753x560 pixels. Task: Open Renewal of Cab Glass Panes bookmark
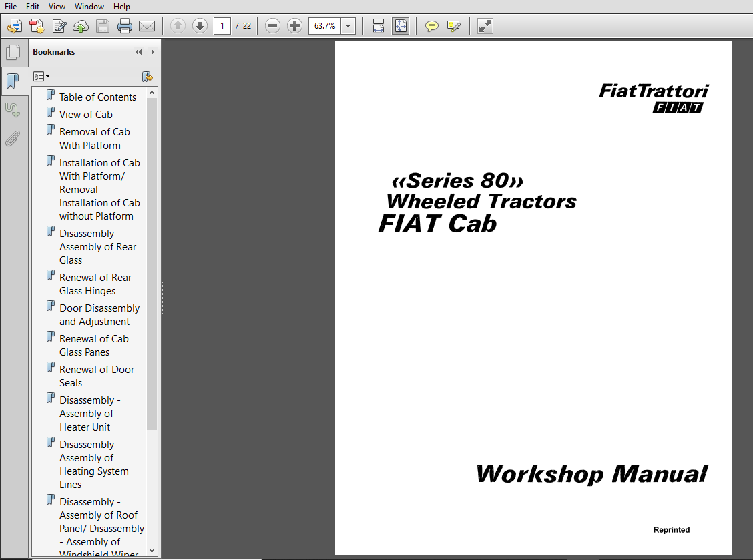93,345
